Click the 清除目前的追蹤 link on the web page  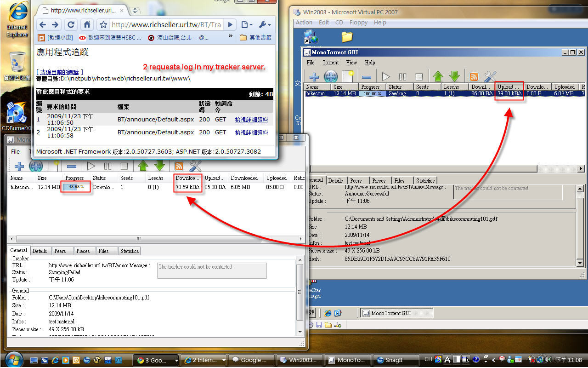[59, 72]
